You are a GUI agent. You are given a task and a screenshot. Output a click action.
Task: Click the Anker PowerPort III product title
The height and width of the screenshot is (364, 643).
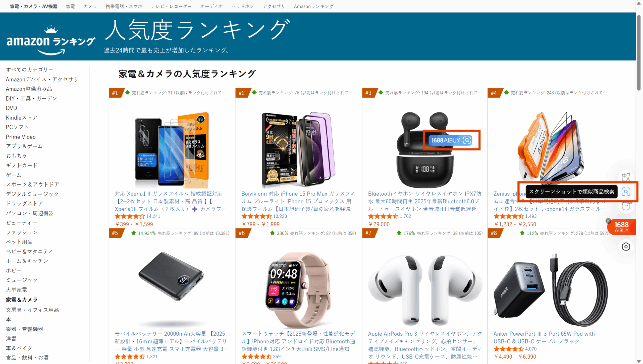(x=544, y=337)
